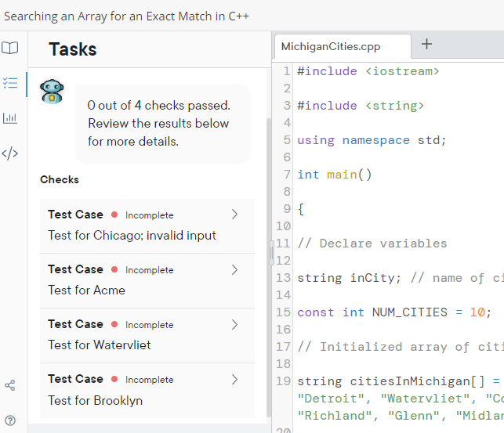504x433 pixels.
Task: Expand Test for Acme chevron
Action: 234,269
